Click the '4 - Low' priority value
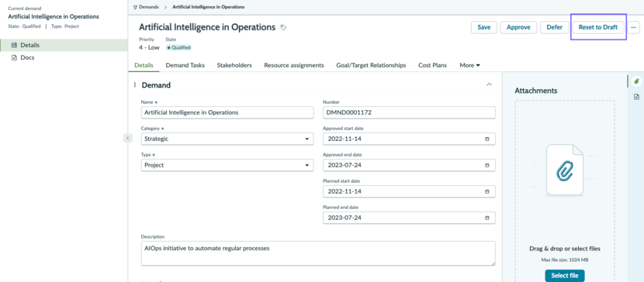The image size is (644, 282). 149,47
